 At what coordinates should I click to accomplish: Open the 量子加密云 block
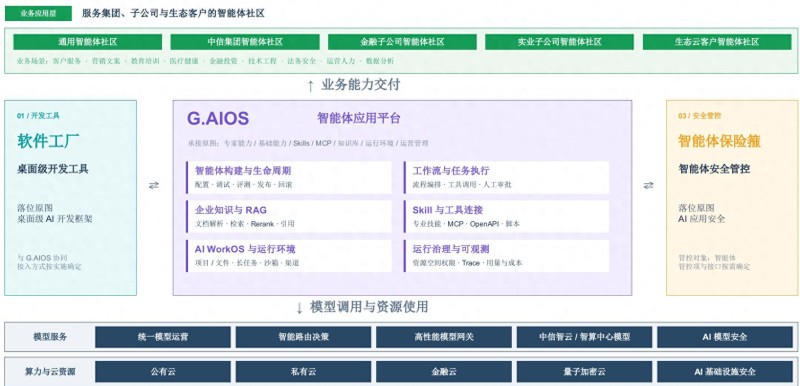pos(585,372)
